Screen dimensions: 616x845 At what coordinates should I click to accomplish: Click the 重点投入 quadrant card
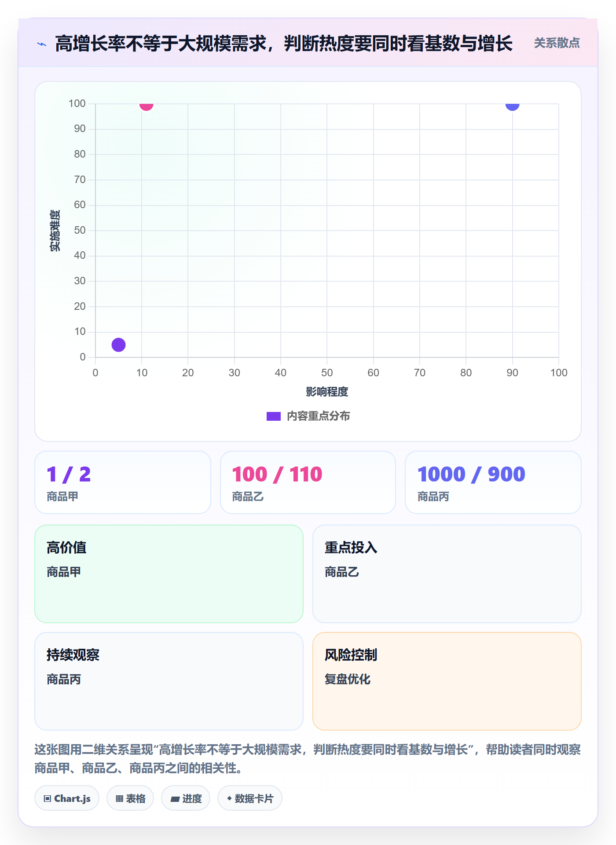click(x=447, y=574)
